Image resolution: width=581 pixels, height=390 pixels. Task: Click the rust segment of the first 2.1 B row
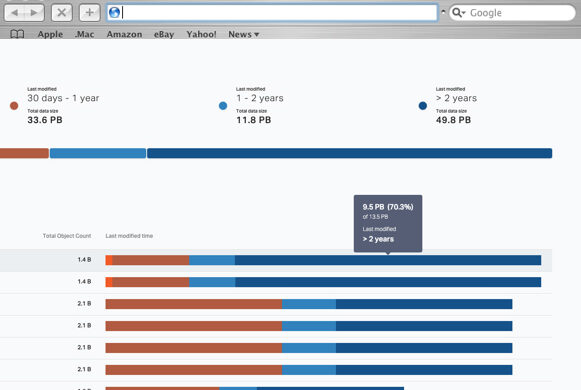[193, 304]
